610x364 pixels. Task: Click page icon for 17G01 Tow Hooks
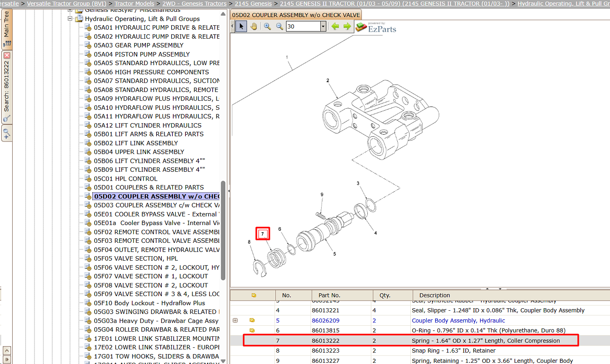click(87, 357)
